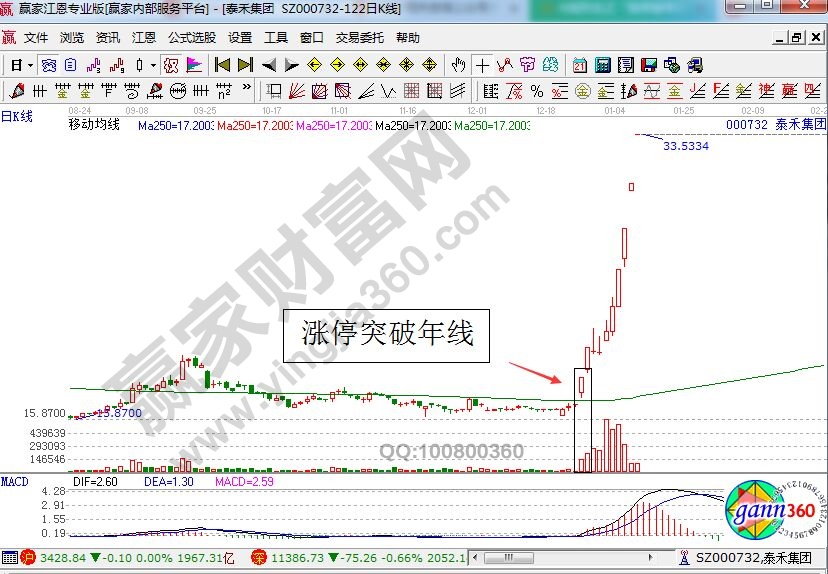The height and width of the screenshot is (574, 828).
Task: Click the floppy disk save icon
Action: click(x=649, y=65)
